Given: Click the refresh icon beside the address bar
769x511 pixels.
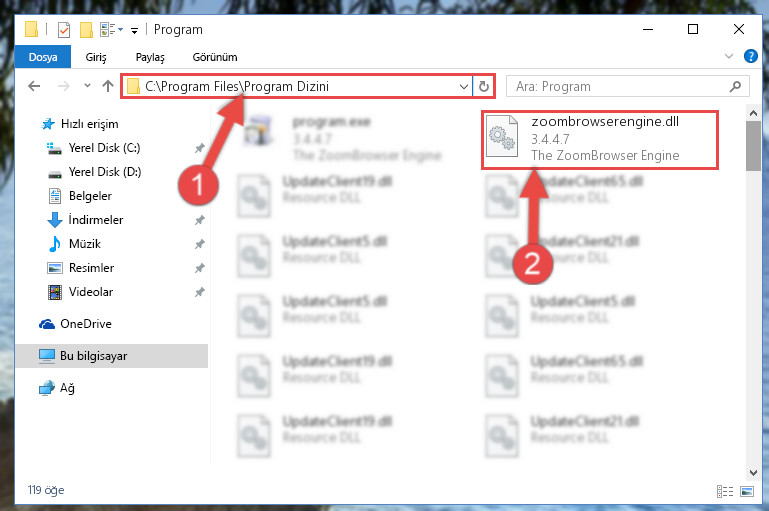Looking at the screenshot, I should click(x=484, y=87).
